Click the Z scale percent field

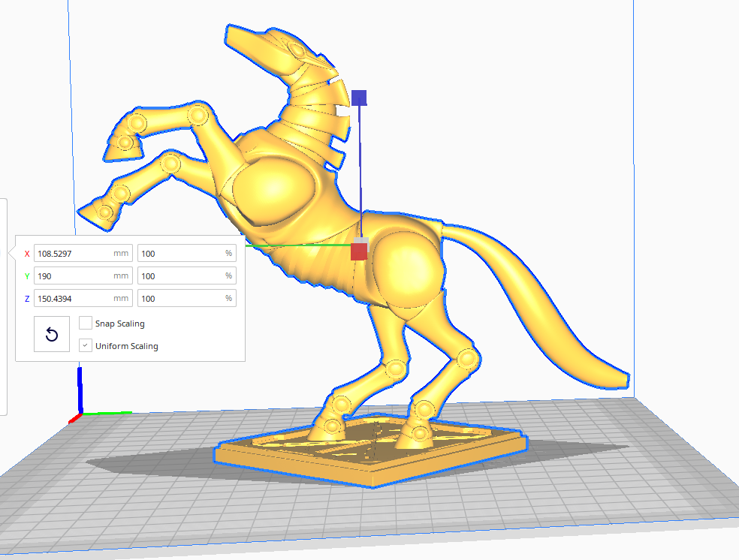187,299
